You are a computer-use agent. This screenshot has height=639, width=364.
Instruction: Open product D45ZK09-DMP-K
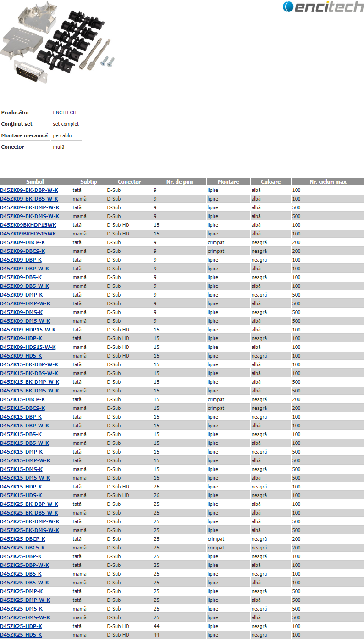pos(22,295)
